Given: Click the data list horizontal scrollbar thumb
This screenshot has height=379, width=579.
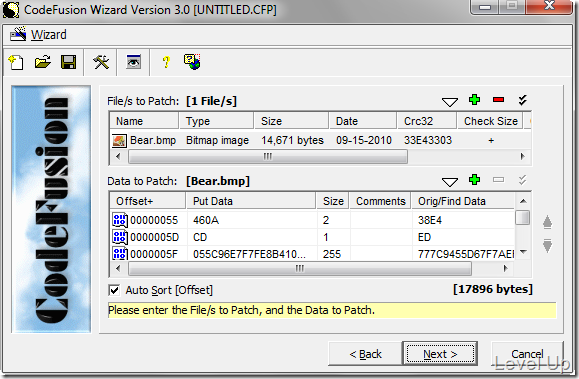Looking at the screenshot, I should click(299, 269).
